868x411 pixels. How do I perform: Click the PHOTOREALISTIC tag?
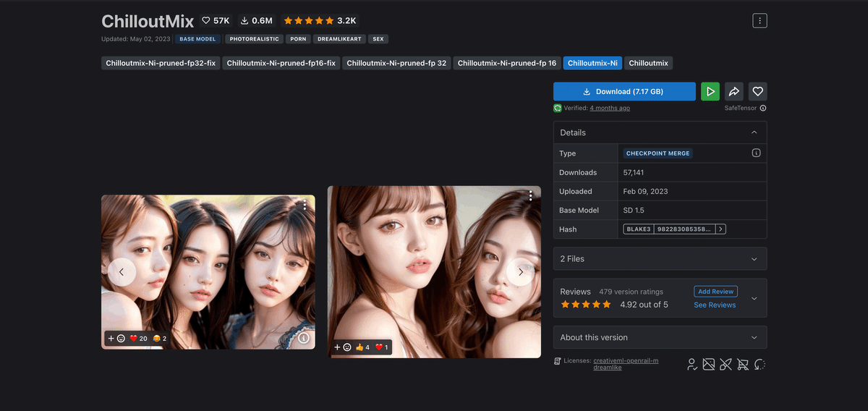254,39
